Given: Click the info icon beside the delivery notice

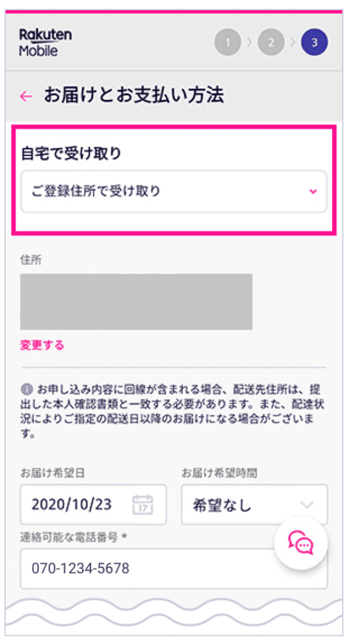Looking at the screenshot, I should pyautogui.click(x=26, y=389).
